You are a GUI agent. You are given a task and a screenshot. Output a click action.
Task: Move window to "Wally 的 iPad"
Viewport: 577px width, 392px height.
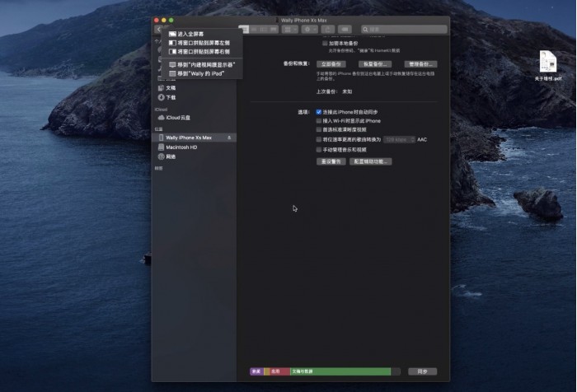click(202, 73)
